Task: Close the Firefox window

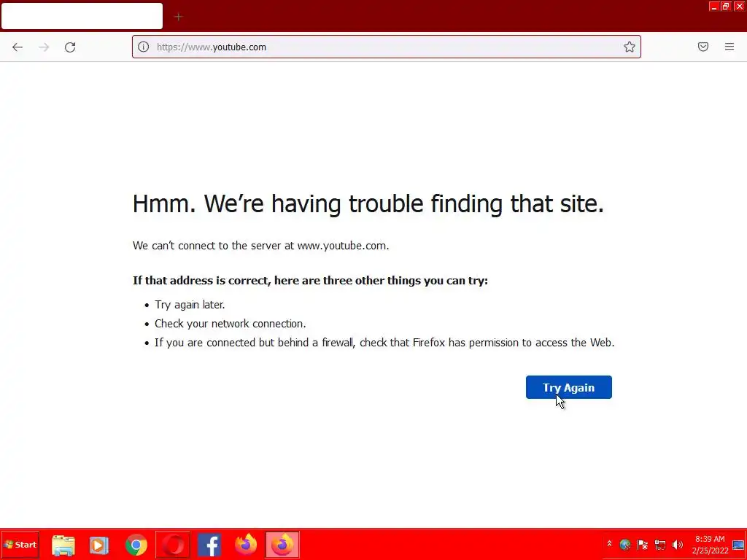Action: pyautogui.click(x=740, y=6)
